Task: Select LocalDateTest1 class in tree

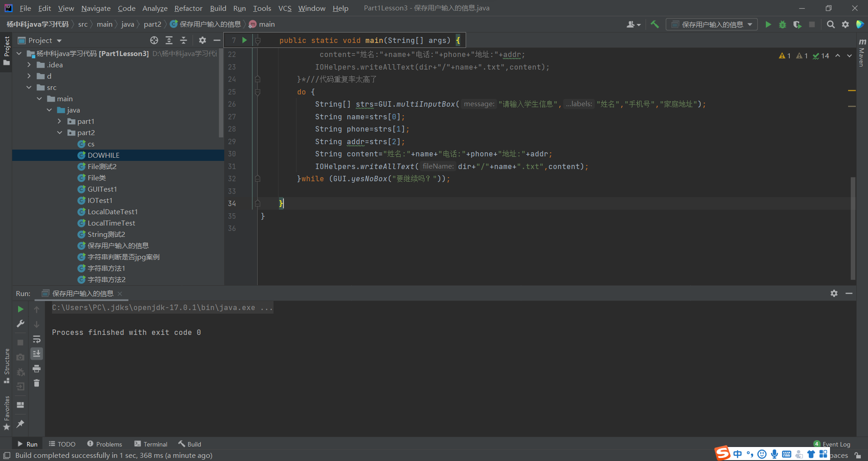Action: (113, 212)
